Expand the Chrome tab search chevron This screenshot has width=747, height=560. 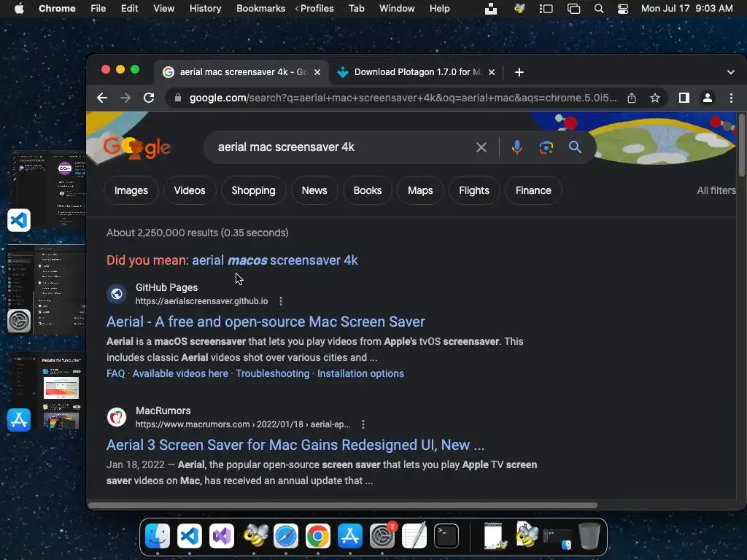(x=731, y=72)
